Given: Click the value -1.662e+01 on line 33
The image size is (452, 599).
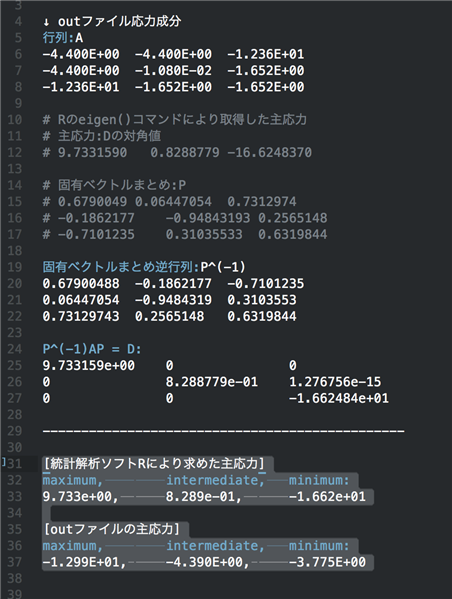Looking at the screenshot, I should (x=327, y=496).
